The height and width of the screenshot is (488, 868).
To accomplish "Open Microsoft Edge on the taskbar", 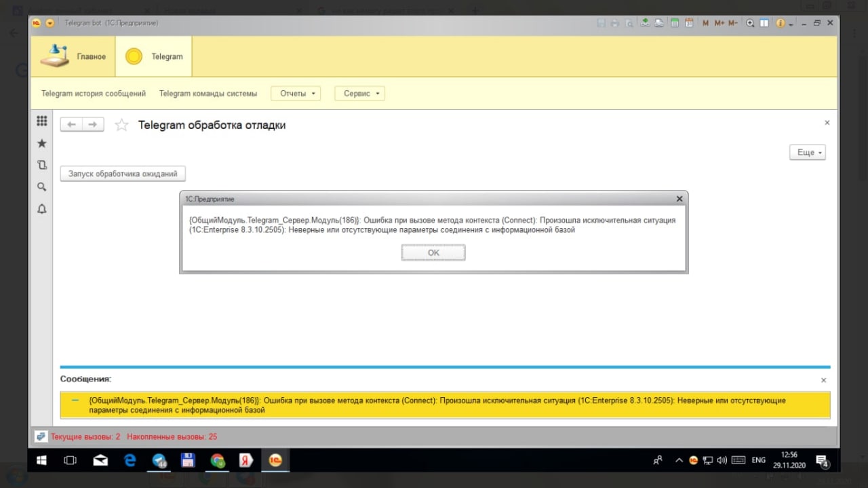I will tap(130, 460).
